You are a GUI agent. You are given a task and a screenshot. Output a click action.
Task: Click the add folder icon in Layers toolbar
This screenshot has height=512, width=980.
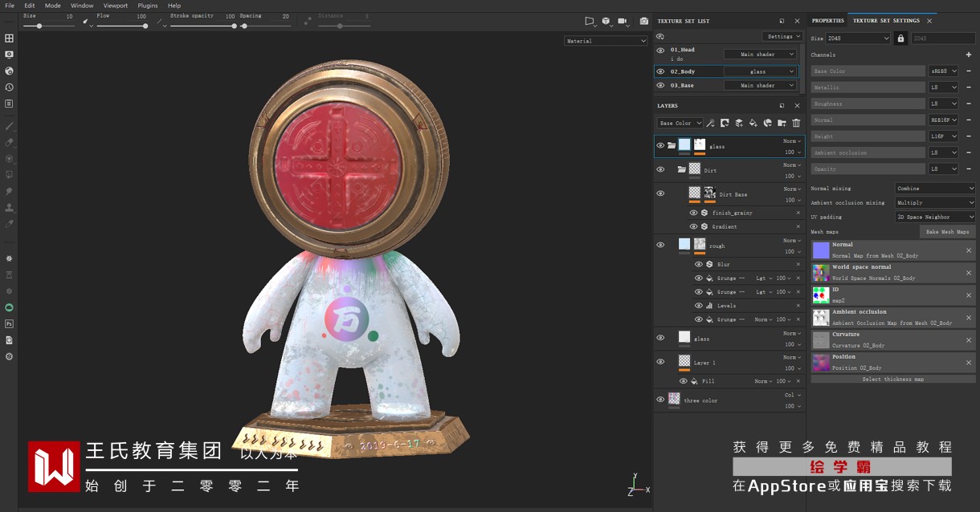point(782,123)
